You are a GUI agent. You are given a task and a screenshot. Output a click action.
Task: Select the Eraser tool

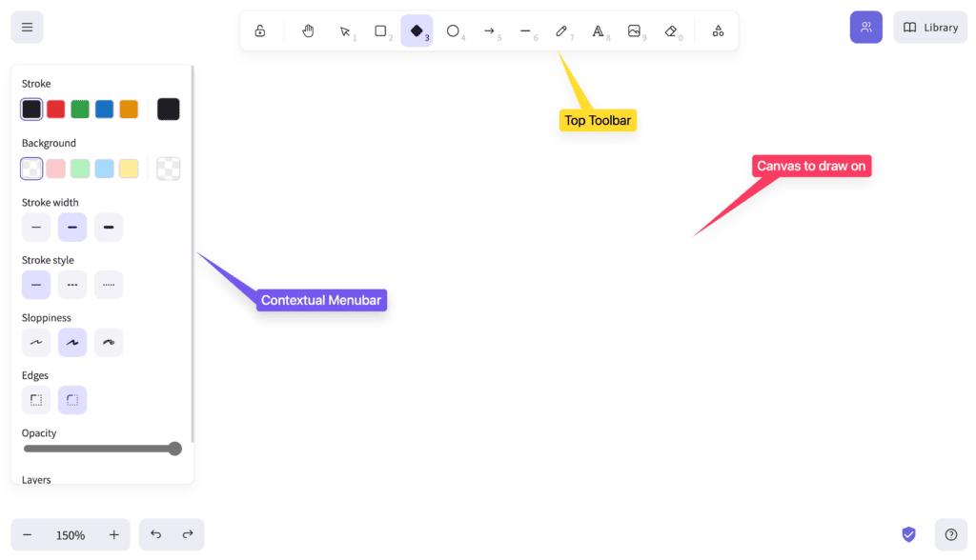coord(672,30)
